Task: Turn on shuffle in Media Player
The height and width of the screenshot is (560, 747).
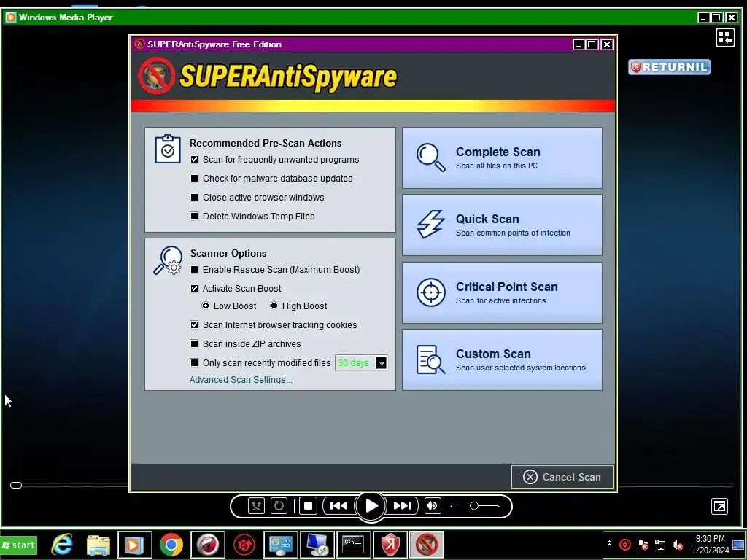Action: [256, 506]
